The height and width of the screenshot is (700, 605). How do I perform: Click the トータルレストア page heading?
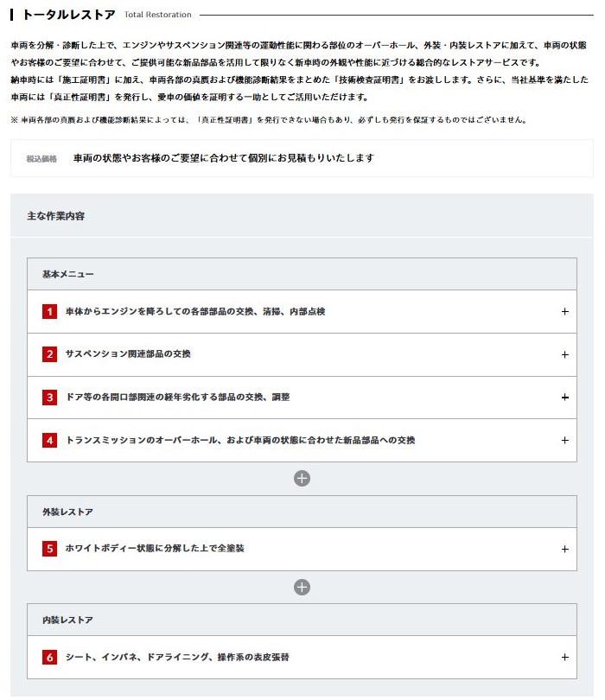[x=68, y=15]
